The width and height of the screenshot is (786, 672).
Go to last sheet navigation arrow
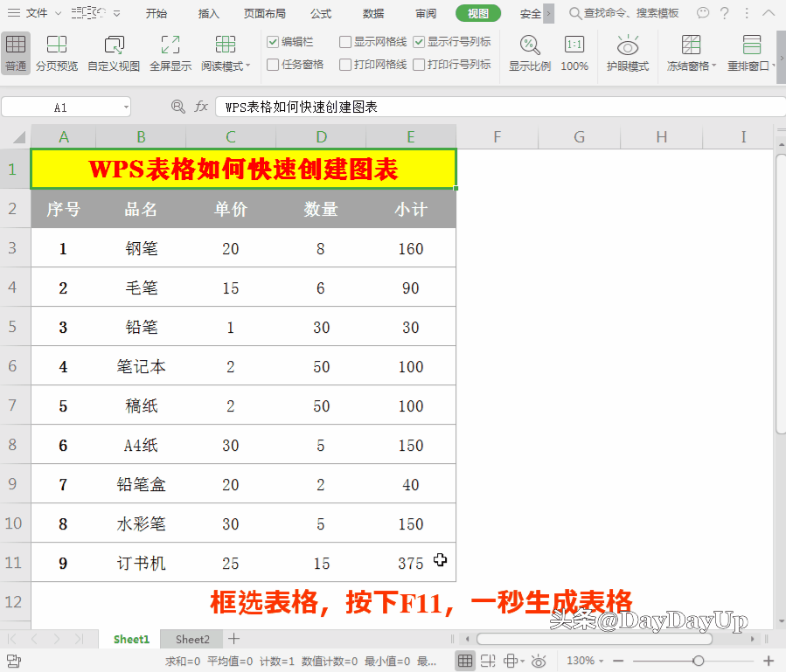tap(80, 639)
